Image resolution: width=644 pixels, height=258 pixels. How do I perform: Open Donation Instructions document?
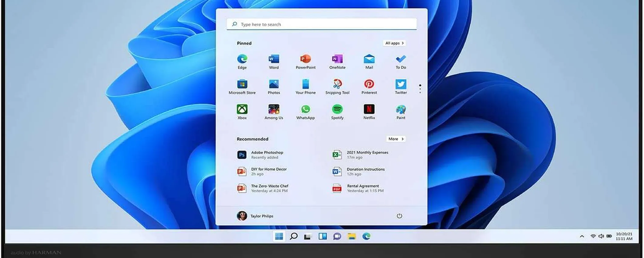pyautogui.click(x=358, y=172)
